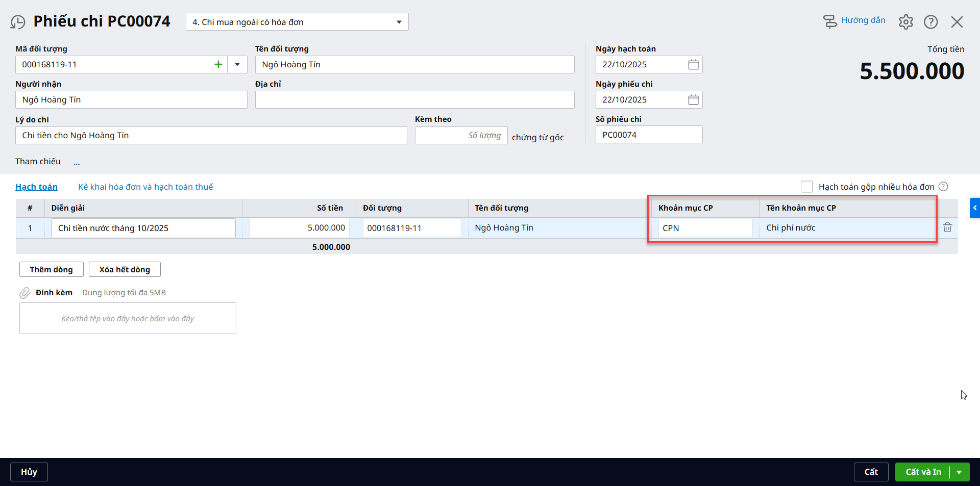Expand the Mã đối tượng dropdown arrow
Viewport: 980px width, 486px height.
click(237, 64)
